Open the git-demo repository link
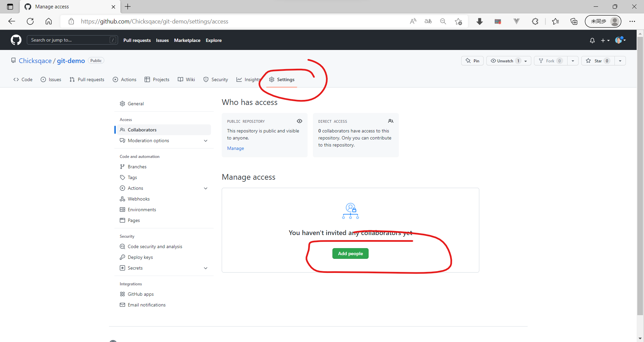Image resolution: width=644 pixels, height=342 pixels. (x=71, y=61)
